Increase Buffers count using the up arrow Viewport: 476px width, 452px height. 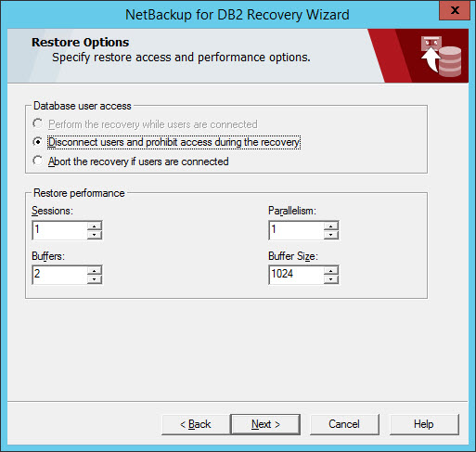(95, 271)
